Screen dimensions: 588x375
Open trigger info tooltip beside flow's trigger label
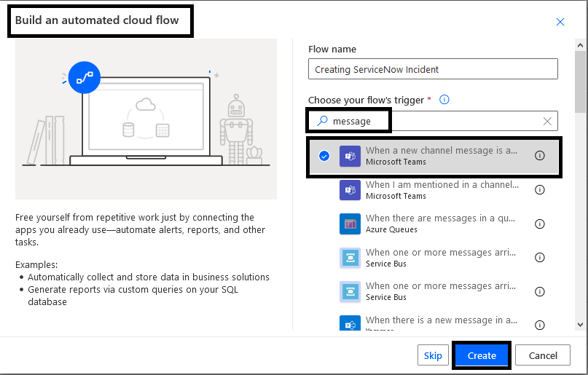[x=444, y=100]
